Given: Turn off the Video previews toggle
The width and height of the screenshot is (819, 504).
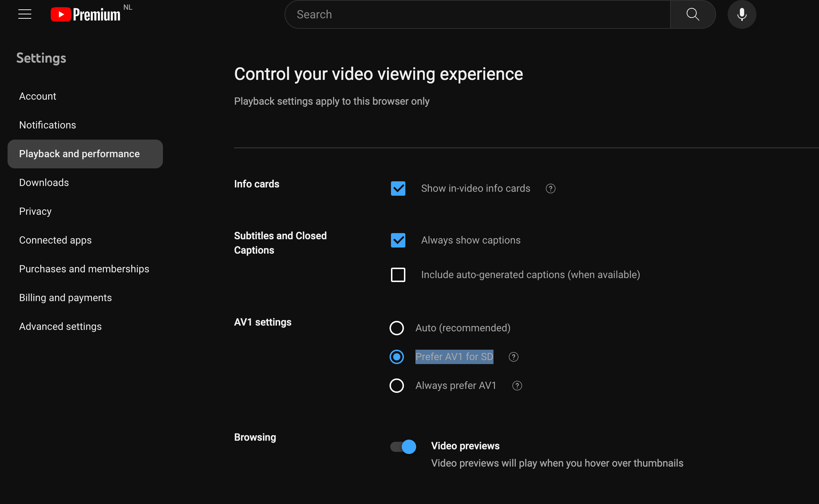Looking at the screenshot, I should tap(403, 447).
